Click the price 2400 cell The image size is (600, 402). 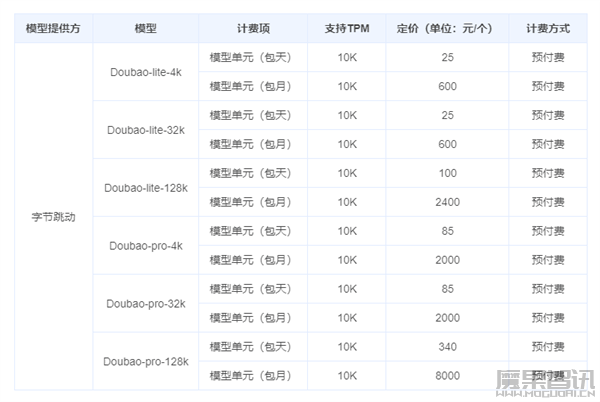tap(447, 202)
